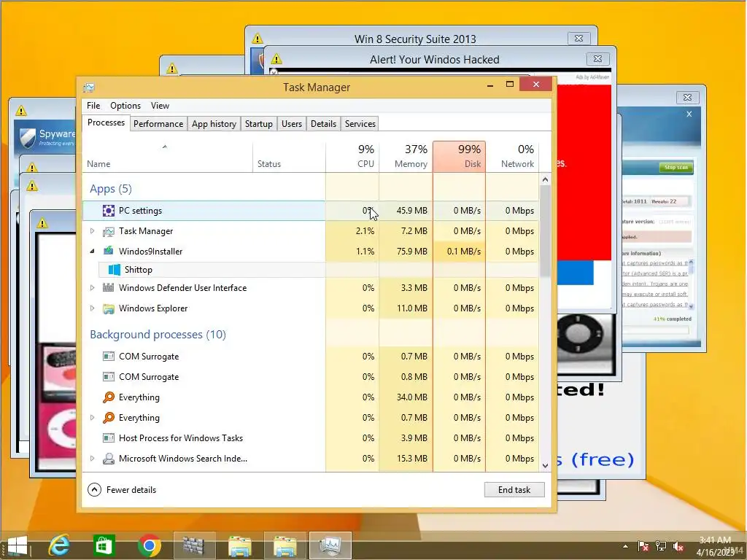This screenshot has width=747, height=560.
Task: Select the Background processes (10) heading
Action: (158, 334)
